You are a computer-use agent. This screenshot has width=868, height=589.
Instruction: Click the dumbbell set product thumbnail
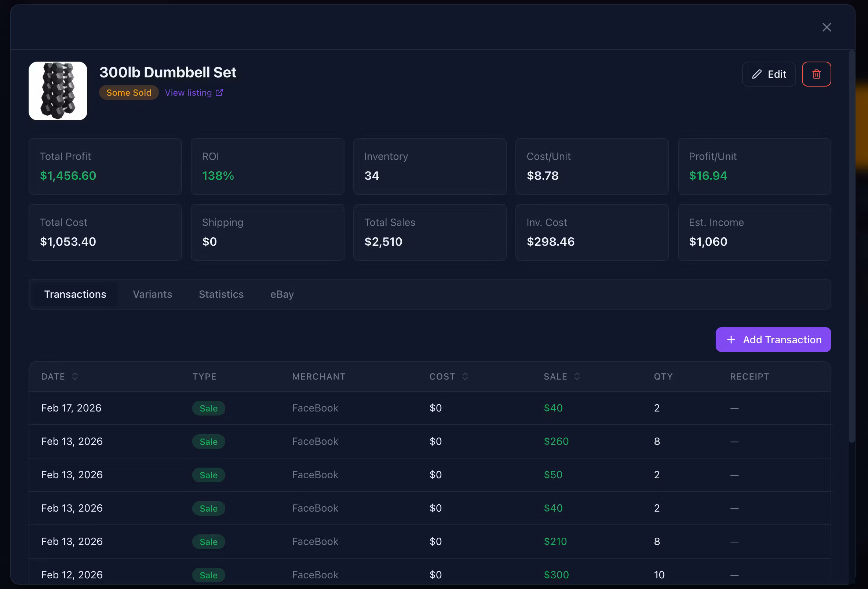[58, 91]
